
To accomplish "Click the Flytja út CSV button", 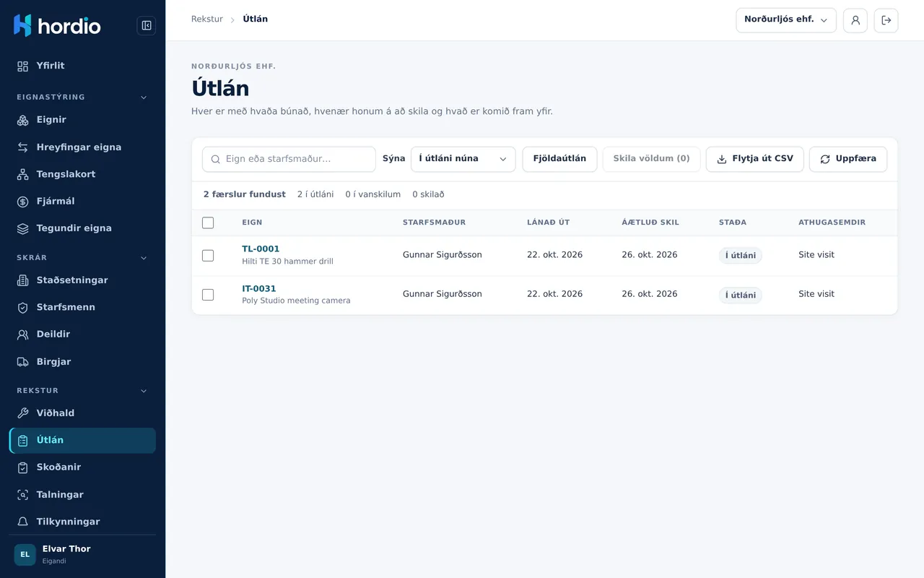I will (x=755, y=159).
